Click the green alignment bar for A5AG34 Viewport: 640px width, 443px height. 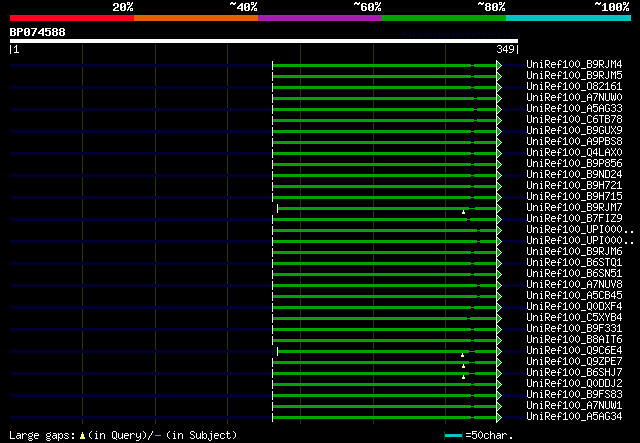point(385,418)
